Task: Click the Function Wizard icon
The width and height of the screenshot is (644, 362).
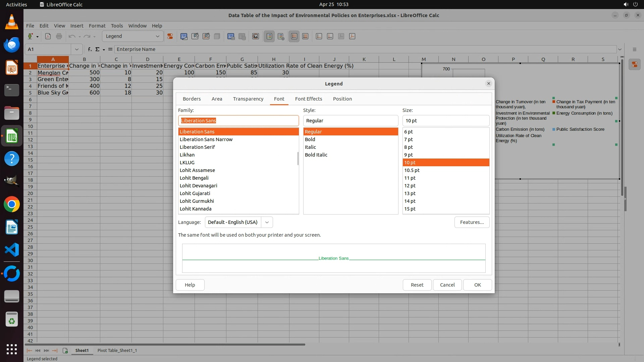Action: [x=90, y=49]
